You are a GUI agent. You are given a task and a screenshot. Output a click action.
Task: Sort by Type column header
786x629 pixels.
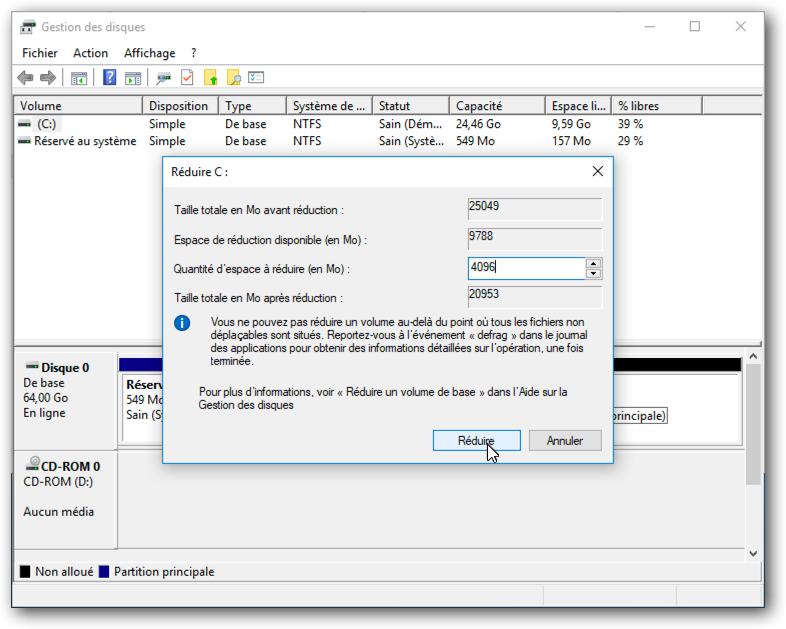[253, 106]
